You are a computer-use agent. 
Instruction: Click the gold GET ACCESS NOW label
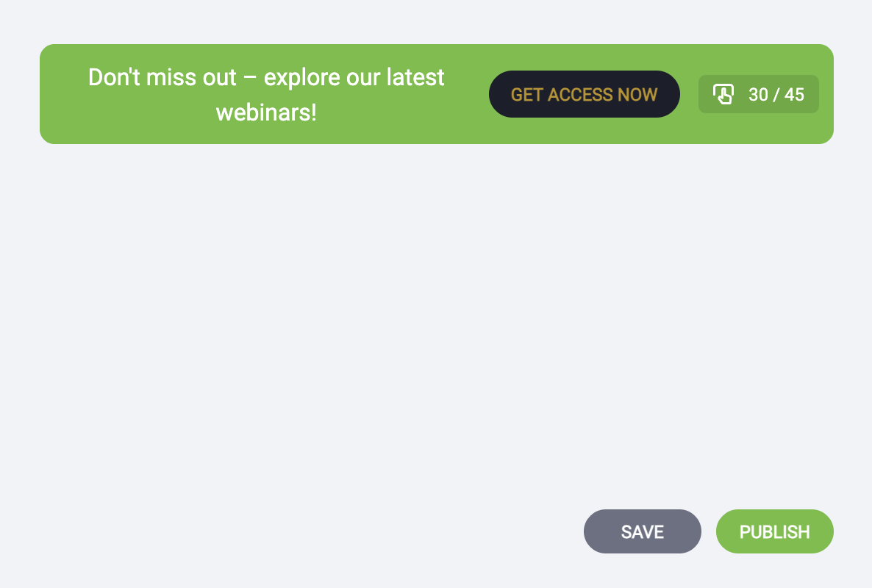[584, 95]
